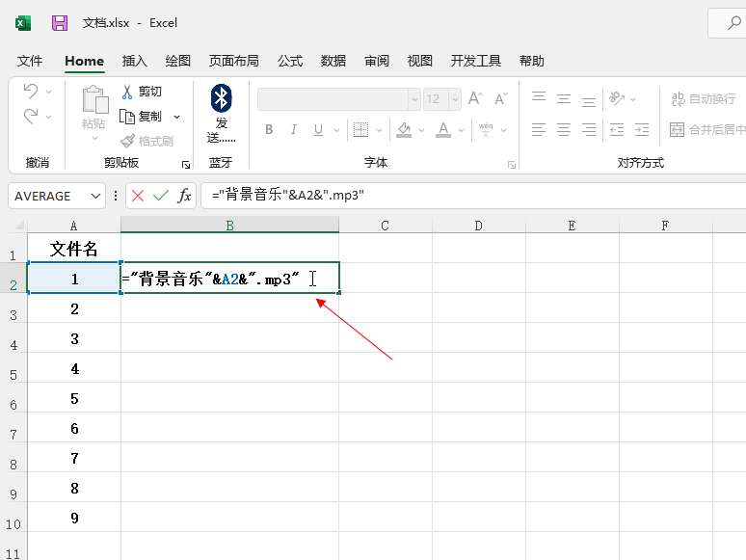Click Merge and Center (合并后居中)
This screenshot has height=560, width=746.
click(707, 129)
